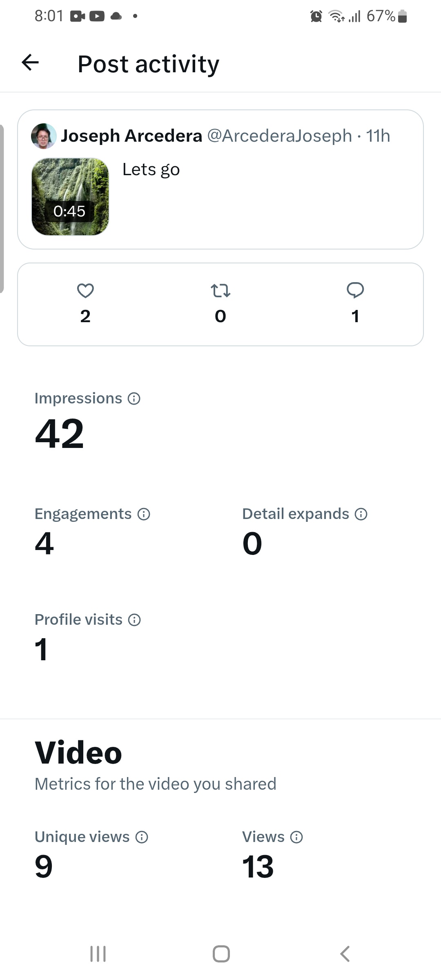This screenshot has height=980, width=441.
Task: Tap the "Lets go" post text
Action: pos(151,169)
